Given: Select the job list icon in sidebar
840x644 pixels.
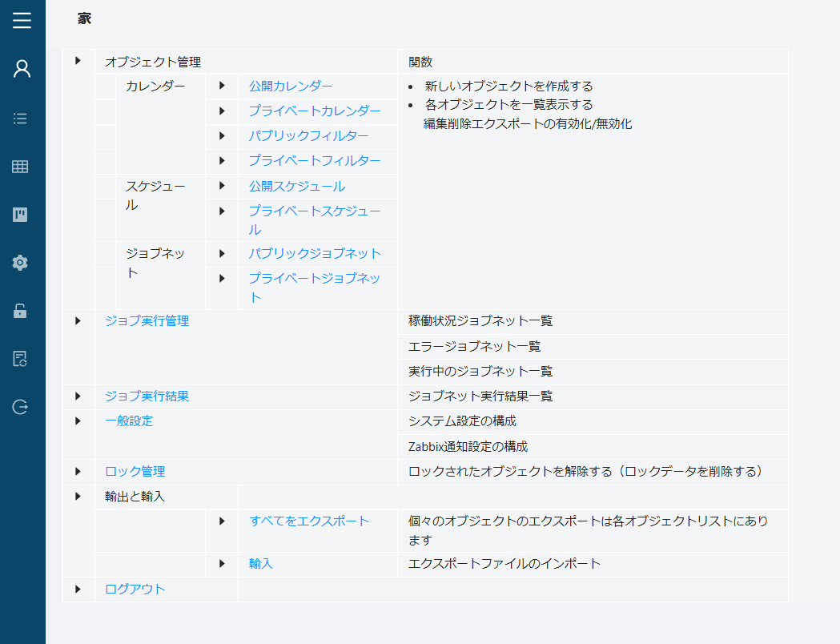Looking at the screenshot, I should (x=22, y=118).
